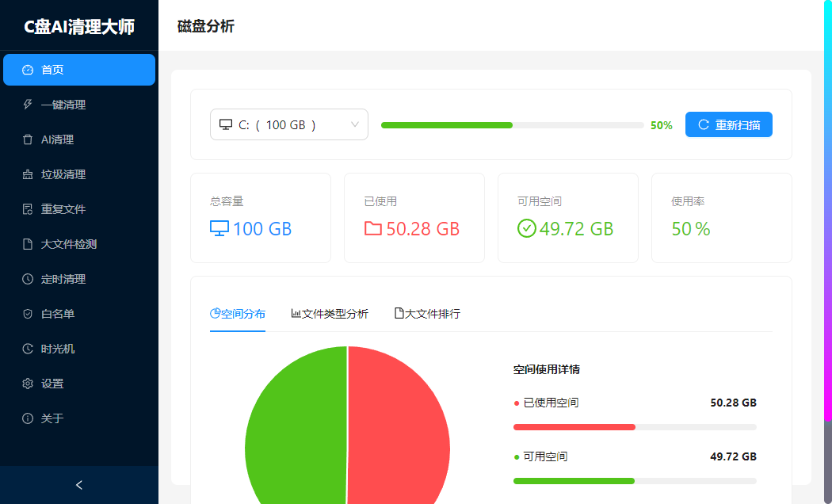Viewport: 832px width, 504px height.
Task: Switch to the 文件类型分析 tab
Action: 330,314
